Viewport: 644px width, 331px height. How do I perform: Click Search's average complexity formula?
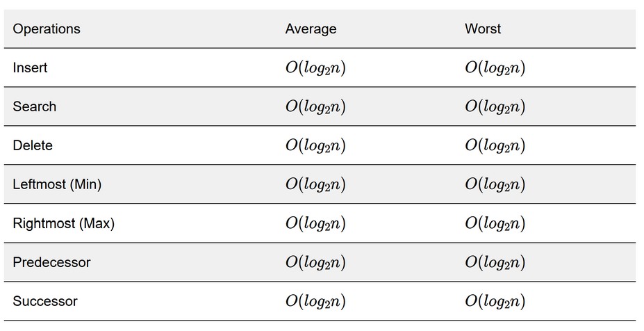315,107
